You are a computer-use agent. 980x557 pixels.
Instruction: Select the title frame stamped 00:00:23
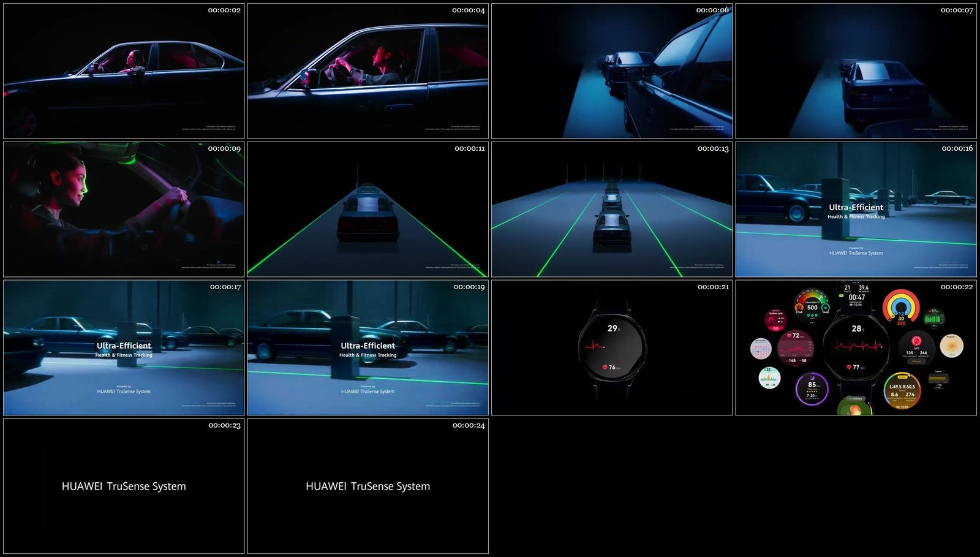tap(124, 487)
